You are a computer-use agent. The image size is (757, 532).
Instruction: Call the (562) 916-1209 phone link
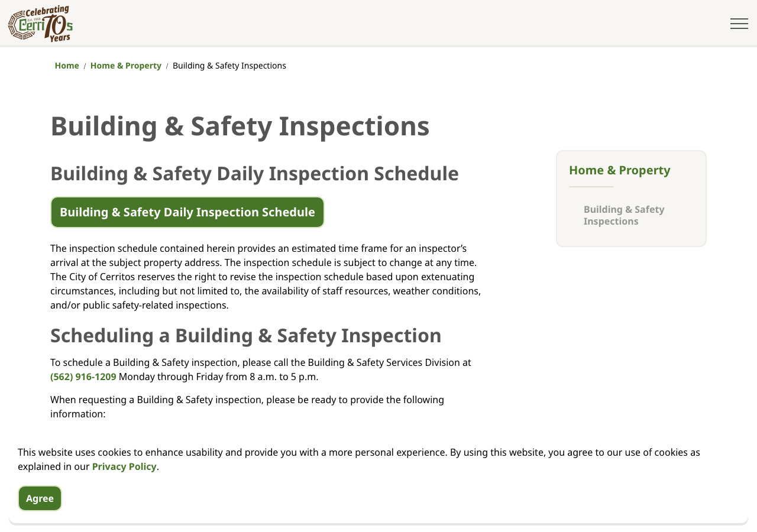[83, 377]
